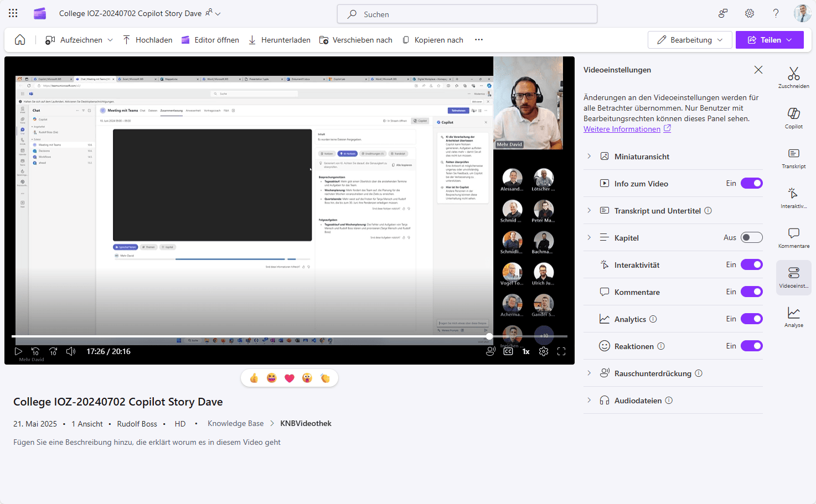The image size is (816, 504).
Task: Disable the Kommentare toggle
Action: tap(751, 292)
